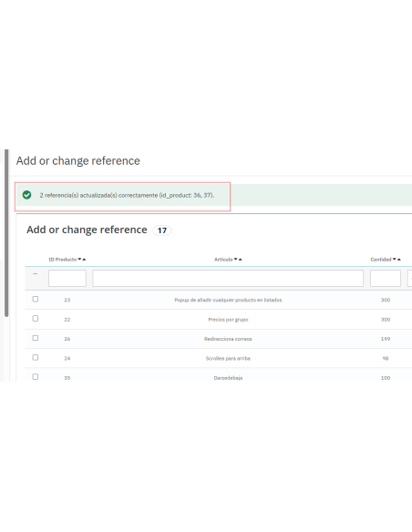Click the left vertical scrollbar
Screen dimensions: 412x532
click(x=6, y=233)
